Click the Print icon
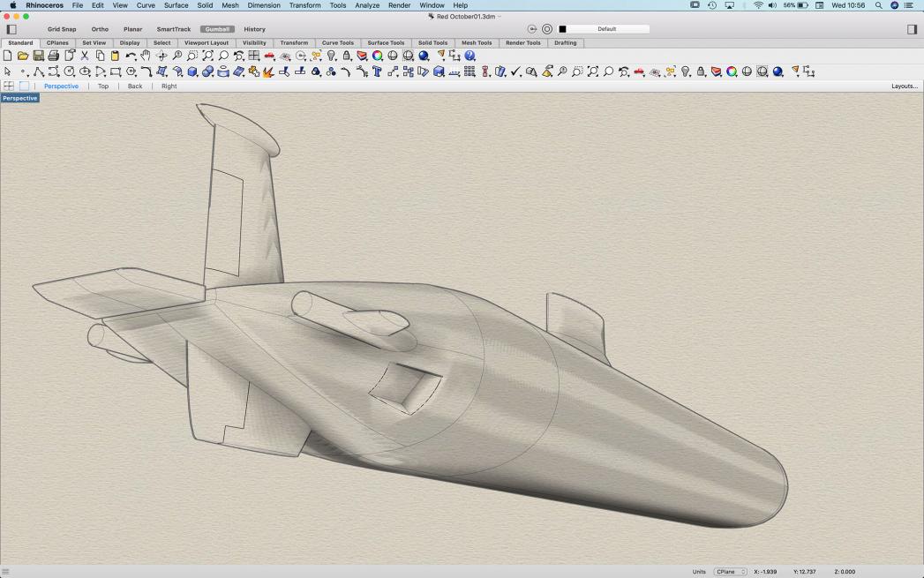The width and height of the screenshot is (924, 578). coord(53,56)
